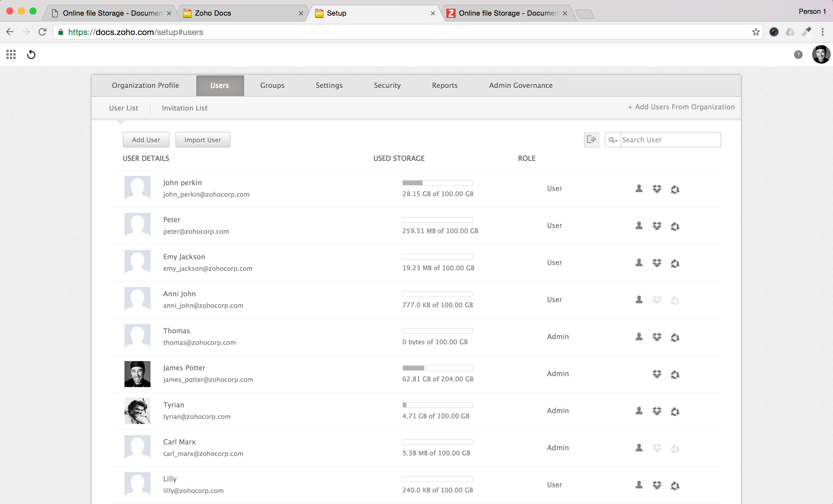Screen dimensions: 833x504
Task: Click Dropbox icon in James Potter's row
Action: 656,374
